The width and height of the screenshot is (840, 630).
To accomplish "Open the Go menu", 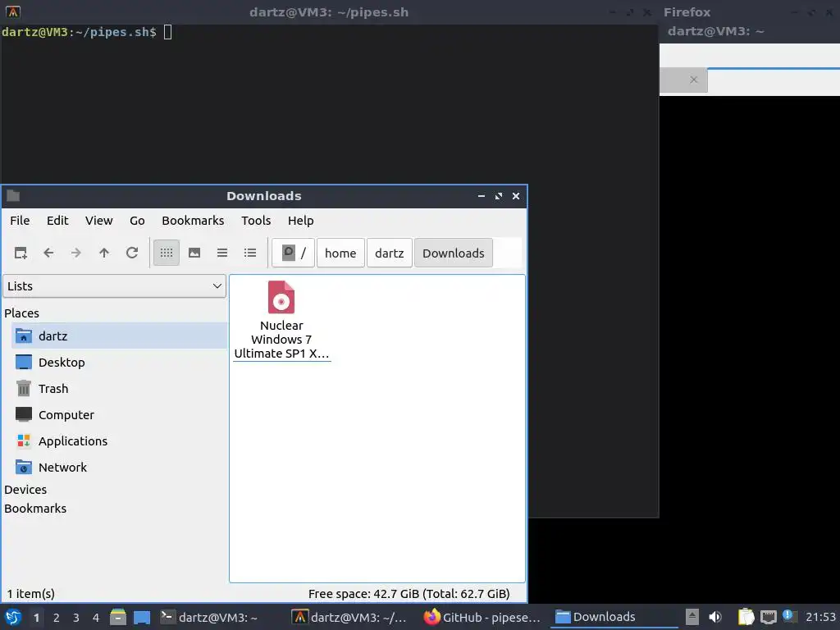I will (137, 221).
